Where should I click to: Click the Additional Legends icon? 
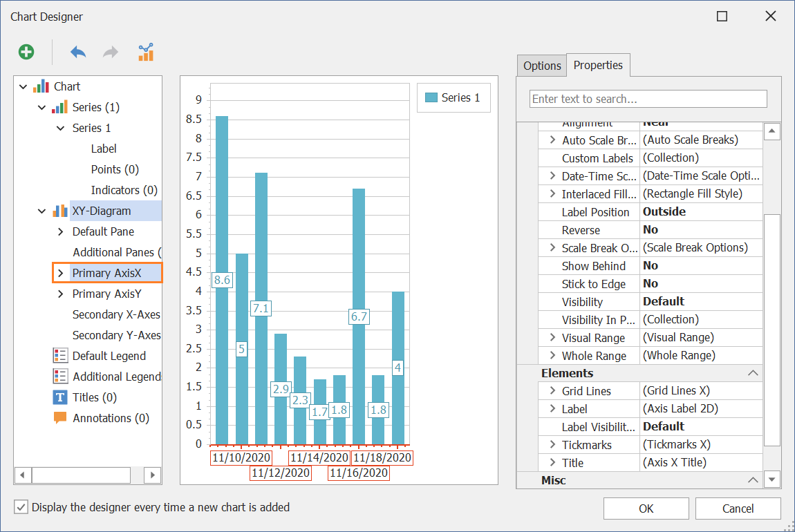click(x=60, y=377)
